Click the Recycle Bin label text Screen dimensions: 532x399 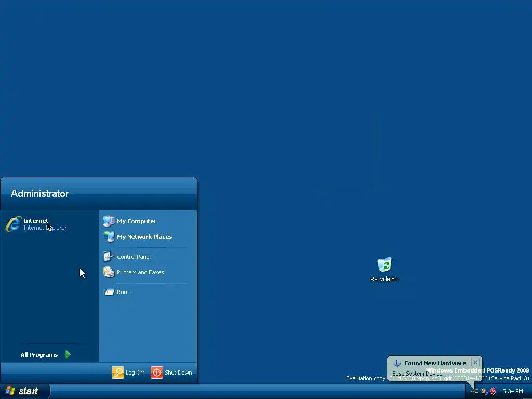(x=384, y=279)
